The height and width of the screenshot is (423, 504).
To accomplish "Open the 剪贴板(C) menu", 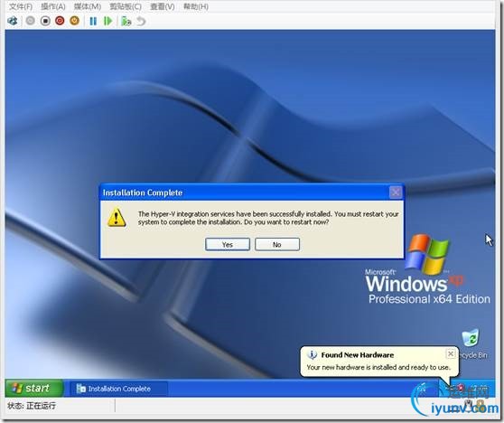I will point(126,6).
